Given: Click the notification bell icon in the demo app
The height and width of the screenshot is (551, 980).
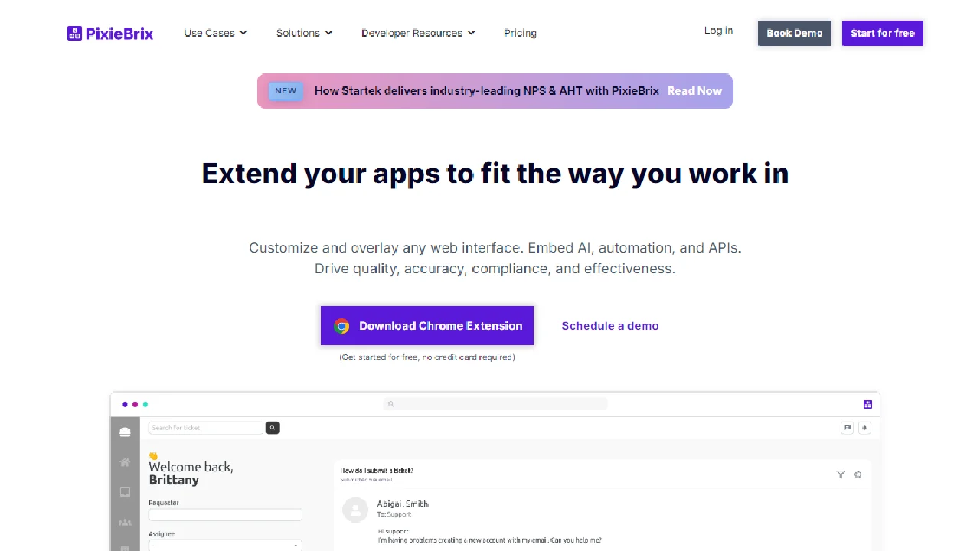Looking at the screenshot, I should pos(864,428).
